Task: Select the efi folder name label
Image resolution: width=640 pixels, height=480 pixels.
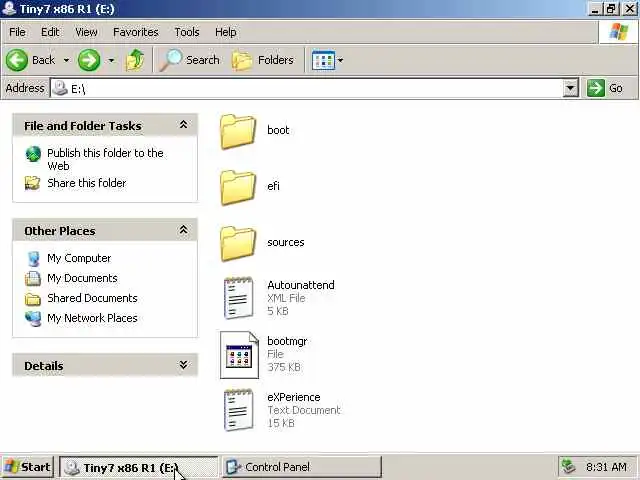Action: [x=273, y=186]
